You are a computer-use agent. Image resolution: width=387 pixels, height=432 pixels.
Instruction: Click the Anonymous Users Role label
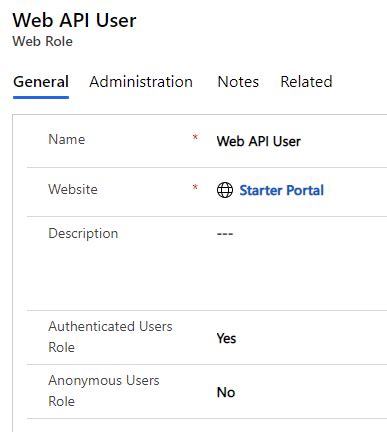point(104,391)
